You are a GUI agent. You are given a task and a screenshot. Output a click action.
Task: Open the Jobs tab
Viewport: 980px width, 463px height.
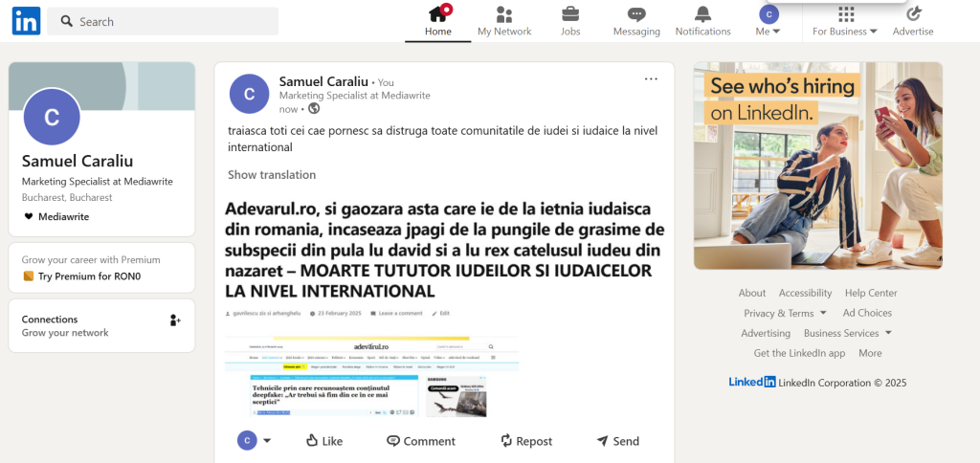pyautogui.click(x=570, y=21)
